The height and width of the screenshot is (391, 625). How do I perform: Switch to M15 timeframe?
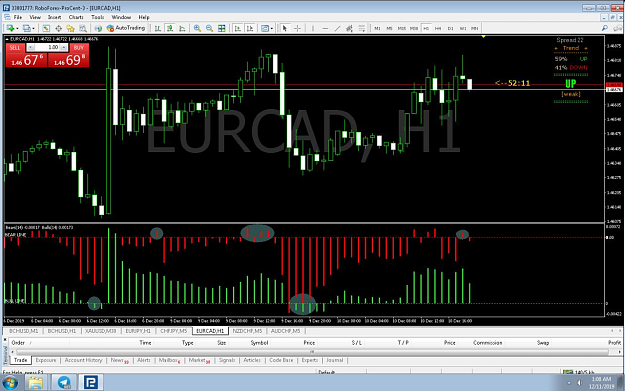[x=402, y=28]
